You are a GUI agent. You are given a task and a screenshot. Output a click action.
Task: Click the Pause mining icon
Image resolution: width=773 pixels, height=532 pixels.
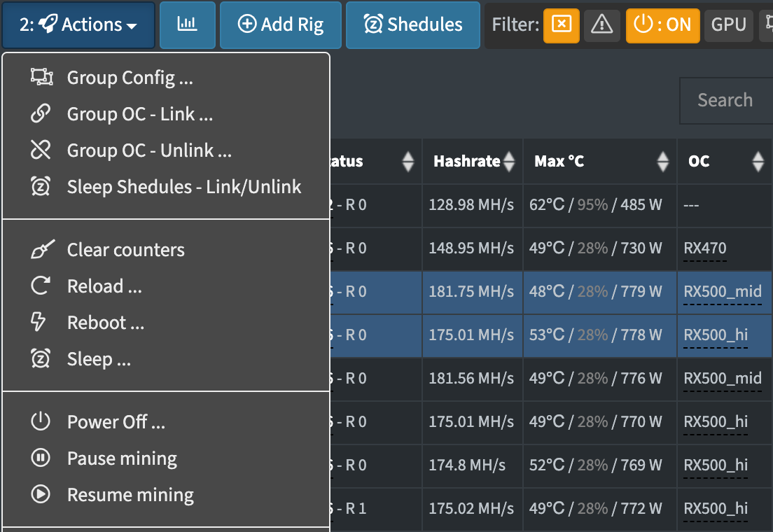click(41, 458)
